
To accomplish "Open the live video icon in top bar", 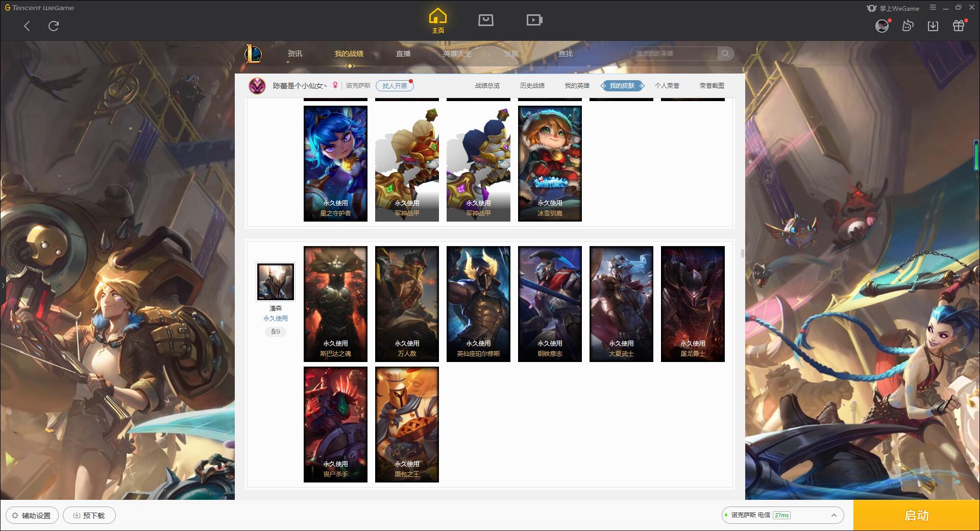I will coord(534,20).
